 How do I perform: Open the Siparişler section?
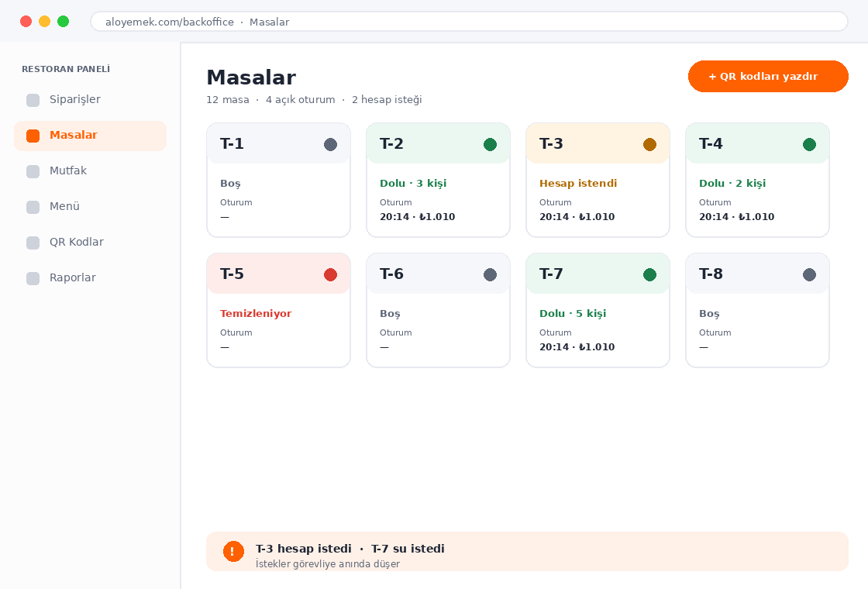[90, 100]
